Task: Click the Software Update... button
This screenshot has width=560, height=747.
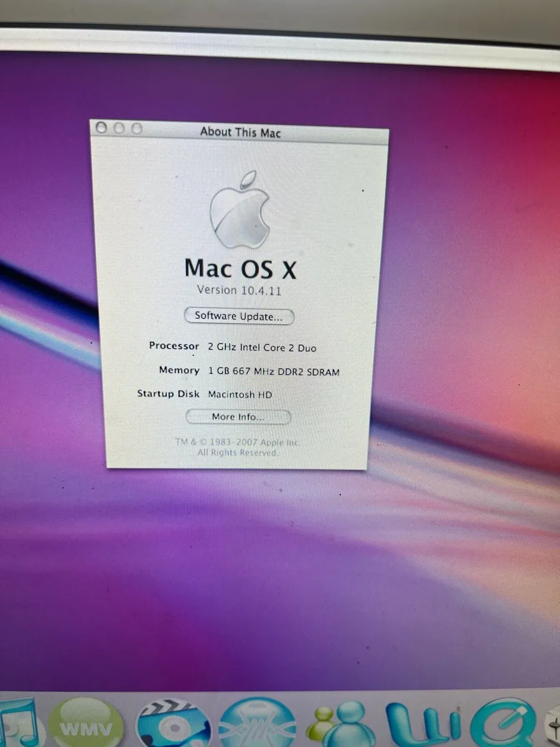Action: 239,316
